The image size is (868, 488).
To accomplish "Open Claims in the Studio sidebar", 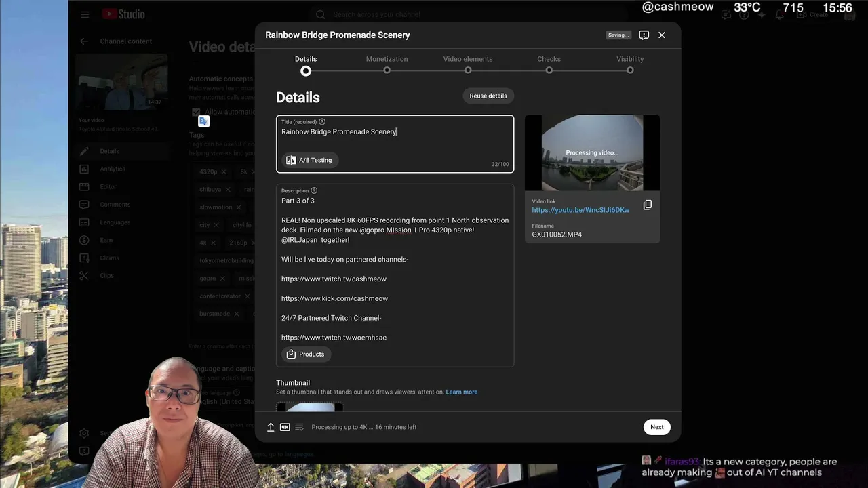I will pos(109,258).
